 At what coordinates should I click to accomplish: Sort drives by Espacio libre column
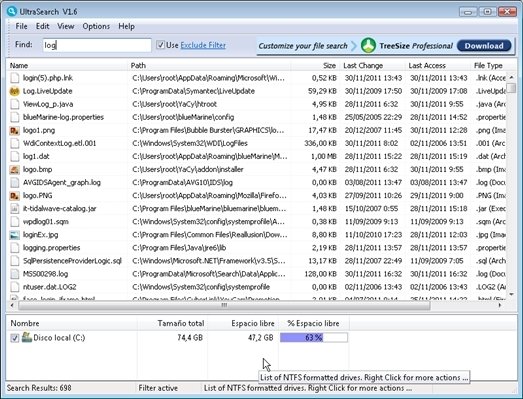243,323
